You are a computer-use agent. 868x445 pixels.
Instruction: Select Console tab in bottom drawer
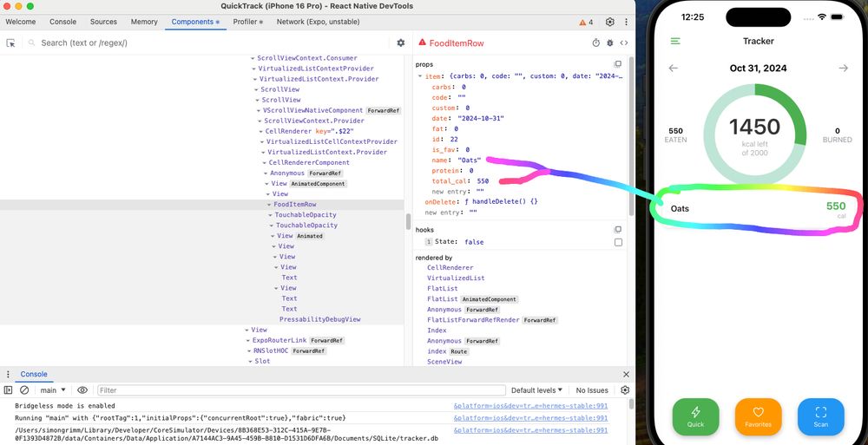click(x=34, y=375)
